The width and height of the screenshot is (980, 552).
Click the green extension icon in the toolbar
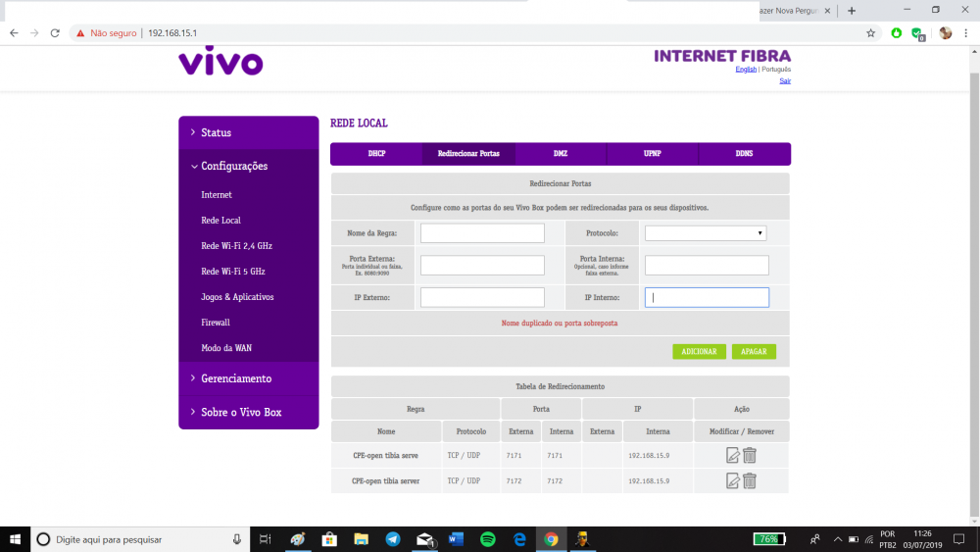[x=897, y=33]
